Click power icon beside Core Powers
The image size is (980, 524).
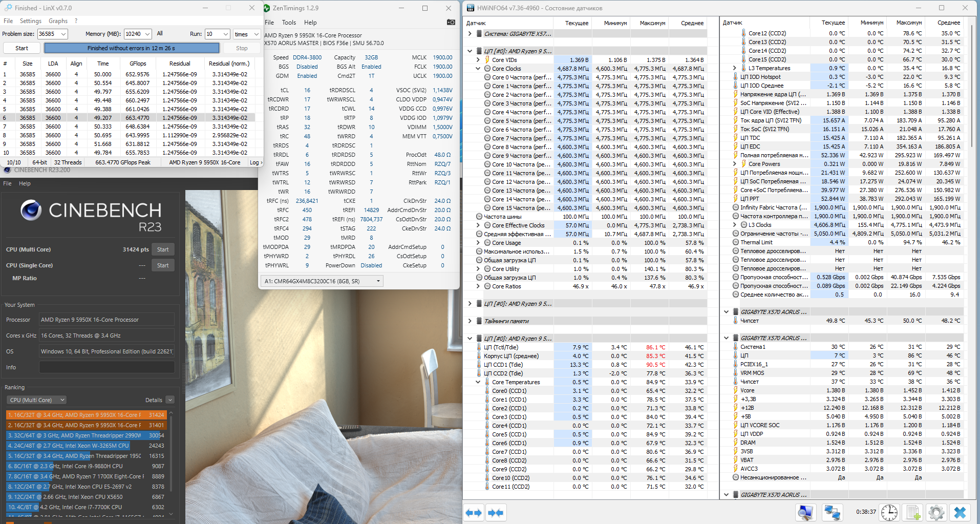743,164
